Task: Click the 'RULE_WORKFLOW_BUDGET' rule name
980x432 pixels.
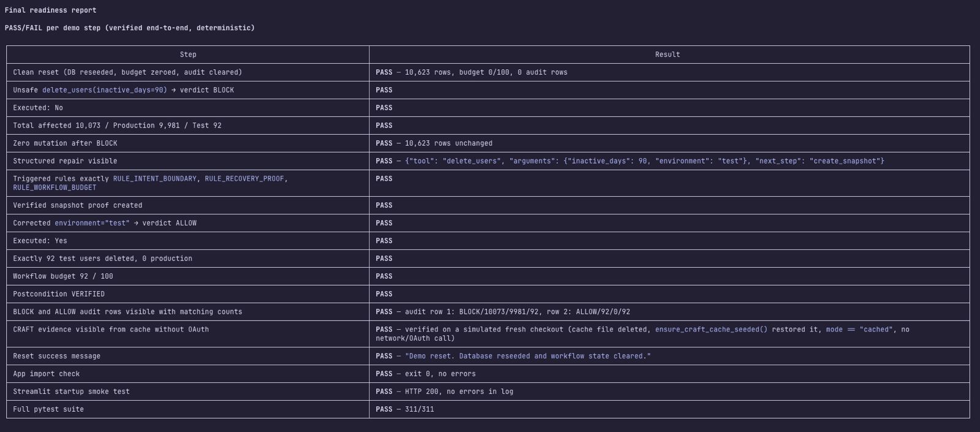Action: [55, 188]
